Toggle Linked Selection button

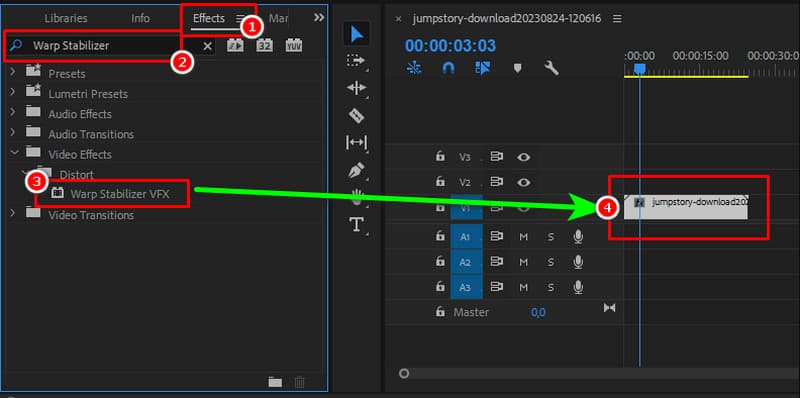coord(482,68)
